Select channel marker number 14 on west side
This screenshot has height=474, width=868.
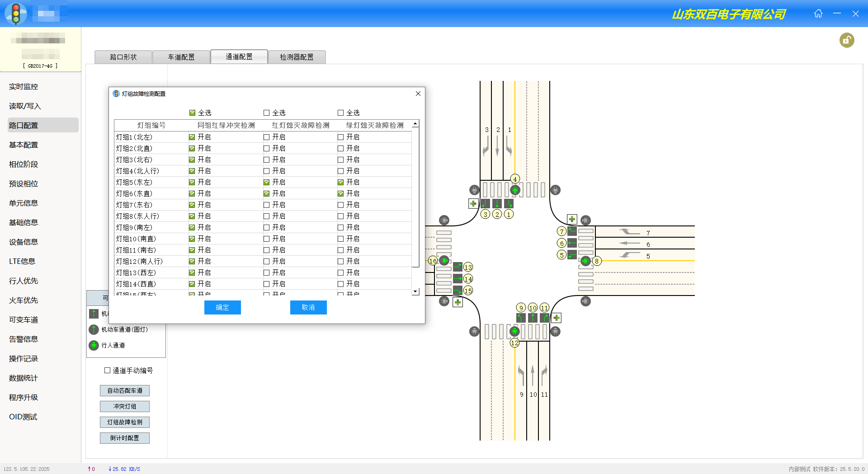(468, 279)
